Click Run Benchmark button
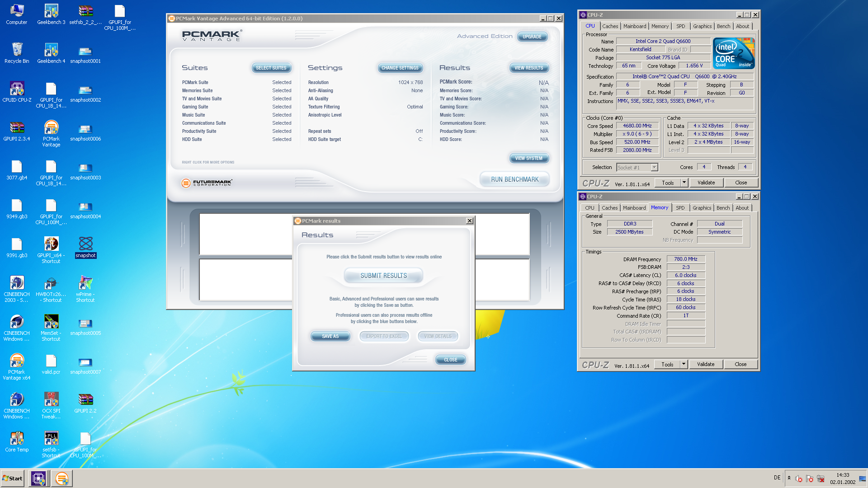This screenshot has width=868, height=488. [x=515, y=179]
